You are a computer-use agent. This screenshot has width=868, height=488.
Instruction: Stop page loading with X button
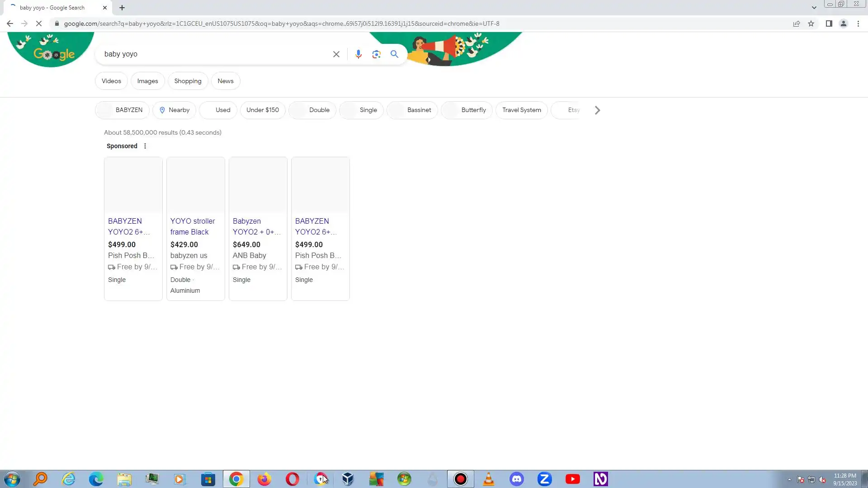click(39, 23)
